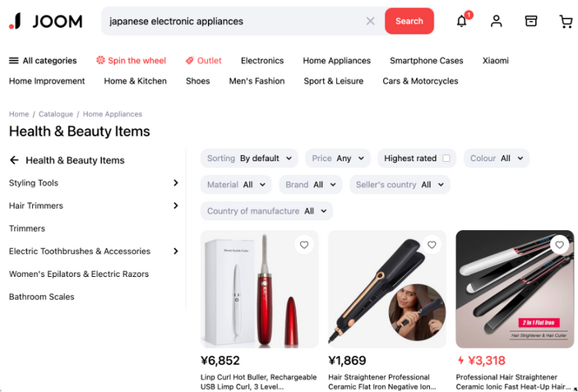Open the orders box icon
The width and height of the screenshot is (578, 392).
coord(531,21)
